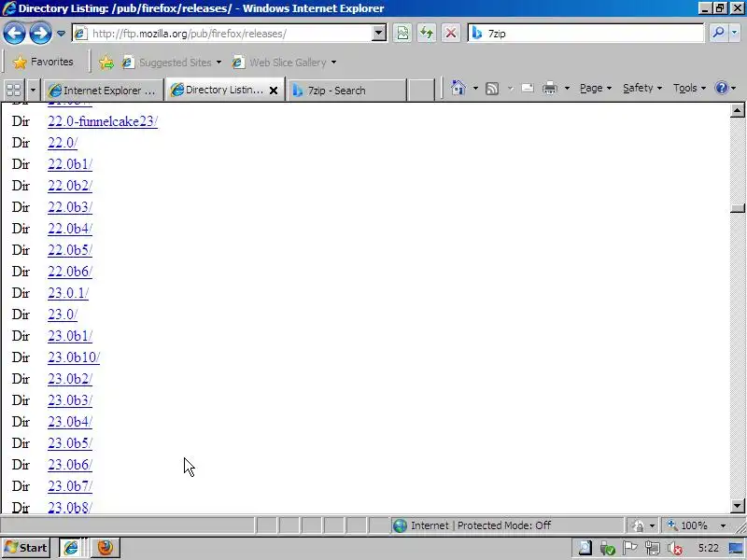
Task: Click the Back navigation button
Action: point(14,34)
